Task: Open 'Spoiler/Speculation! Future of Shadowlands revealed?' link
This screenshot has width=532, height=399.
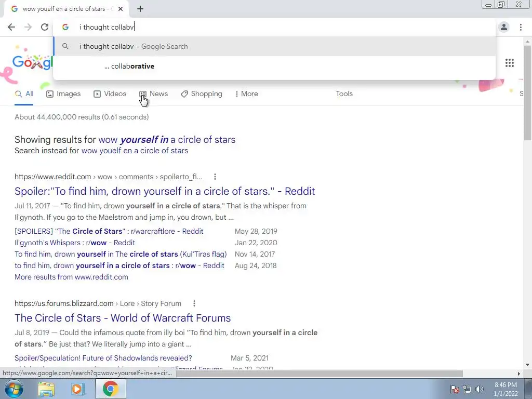Action: 103,358
